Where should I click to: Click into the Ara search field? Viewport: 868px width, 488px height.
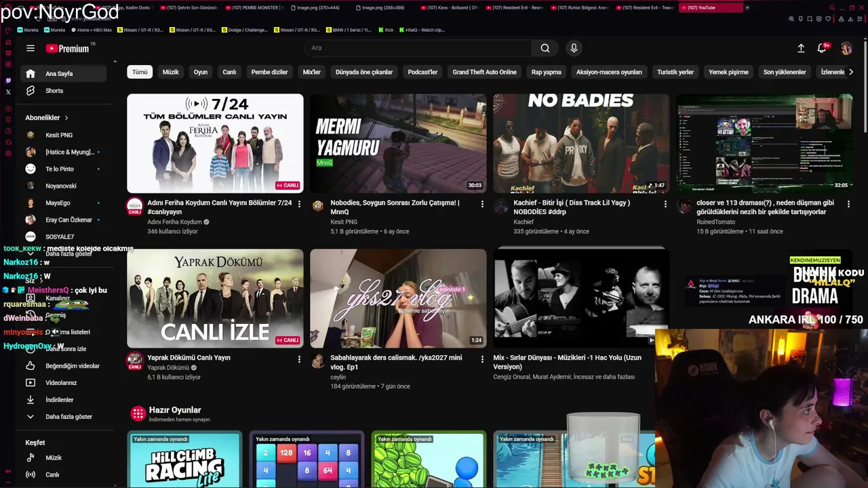[x=419, y=48]
